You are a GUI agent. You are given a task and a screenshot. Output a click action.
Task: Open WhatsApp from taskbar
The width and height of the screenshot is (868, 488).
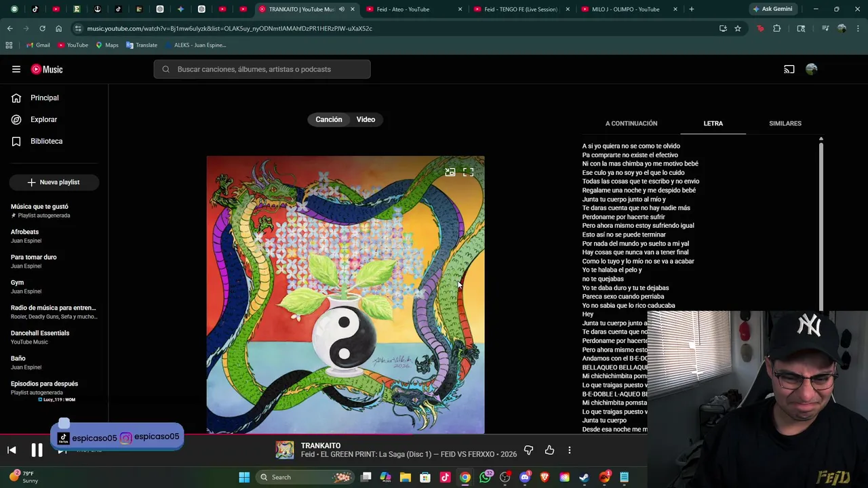click(485, 477)
